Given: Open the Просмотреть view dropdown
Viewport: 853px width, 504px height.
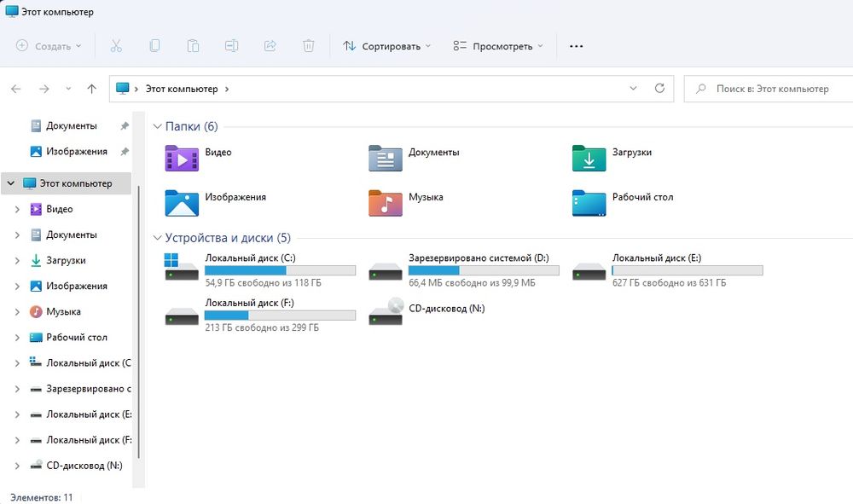Looking at the screenshot, I should coord(498,46).
